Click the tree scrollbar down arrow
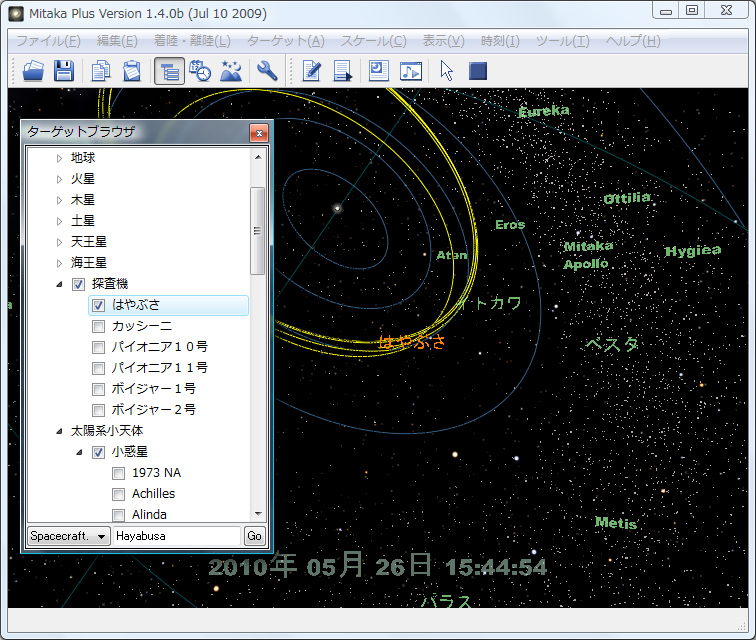The image size is (756, 640). coord(258,514)
